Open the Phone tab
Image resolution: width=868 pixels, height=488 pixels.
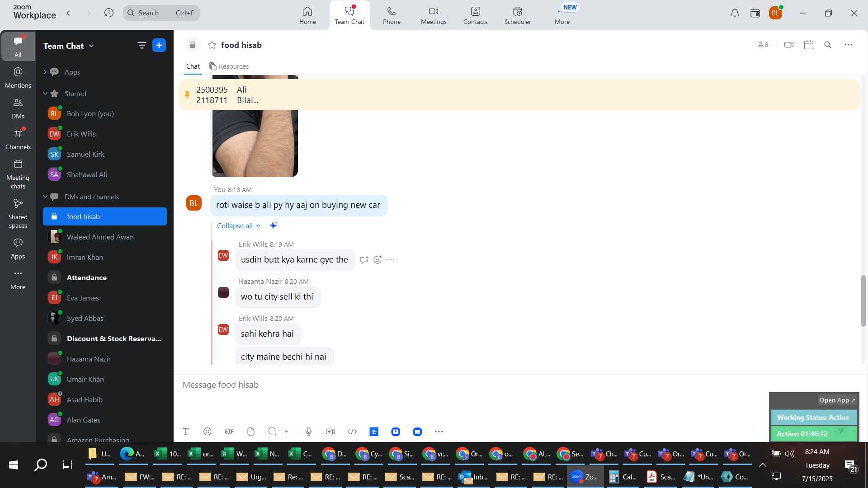392,15
